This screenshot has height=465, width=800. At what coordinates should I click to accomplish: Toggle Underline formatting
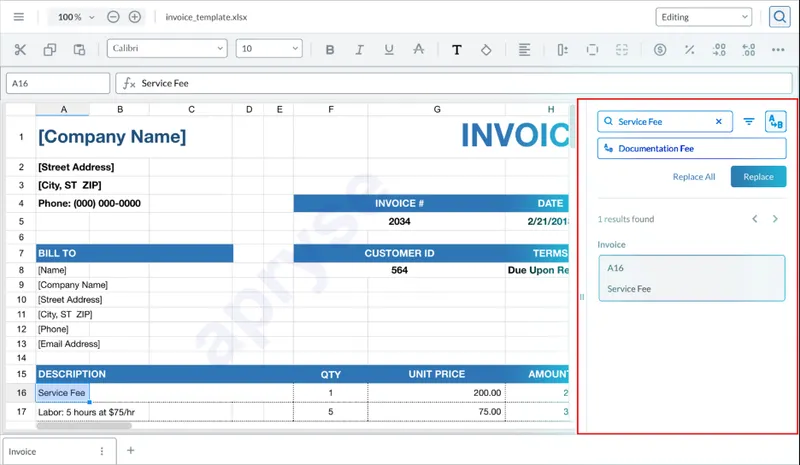pyautogui.click(x=389, y=50)
